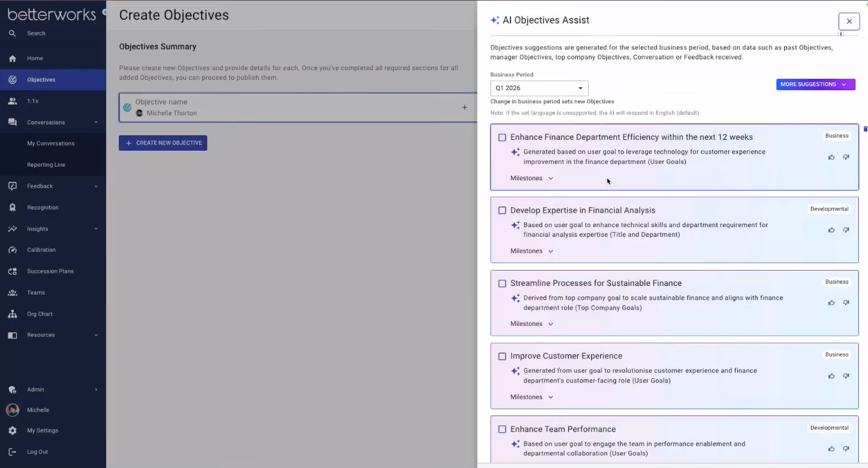Click the Succession Plans icon
Image resolution: width=868 pixels, height=468 pixels.
point(13,272)
